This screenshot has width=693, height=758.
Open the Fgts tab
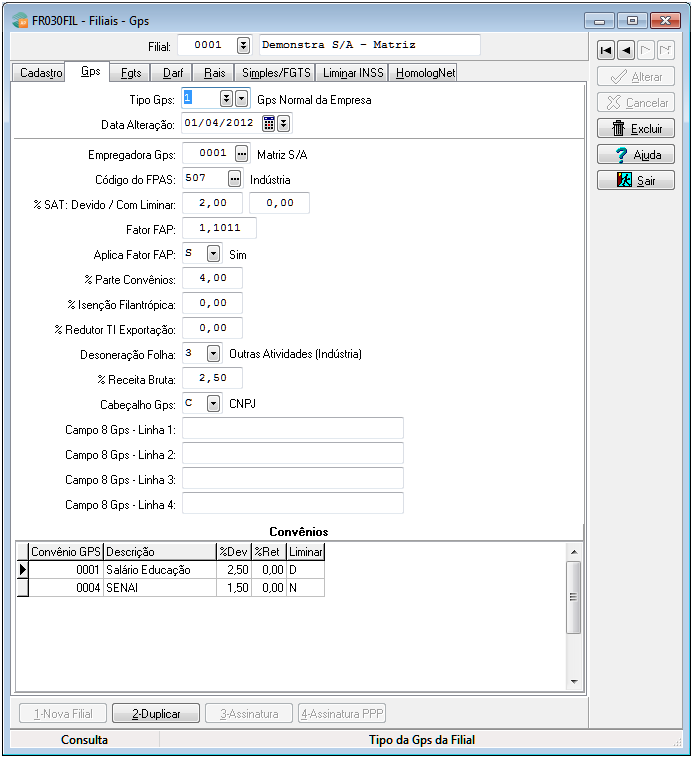pyautogui.click(x=130, y=73)
